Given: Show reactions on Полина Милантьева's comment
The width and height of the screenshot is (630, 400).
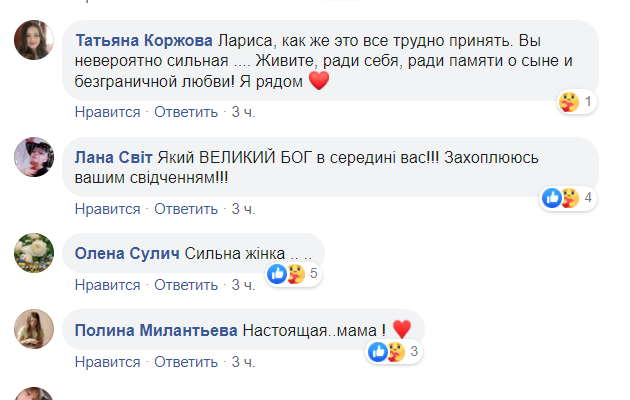Looking at the screenshot, I should pos(393,351).
